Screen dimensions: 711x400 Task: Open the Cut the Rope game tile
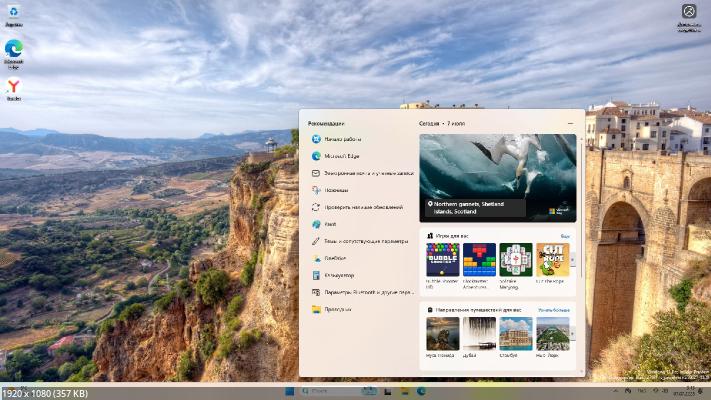(x=552, y=263)
